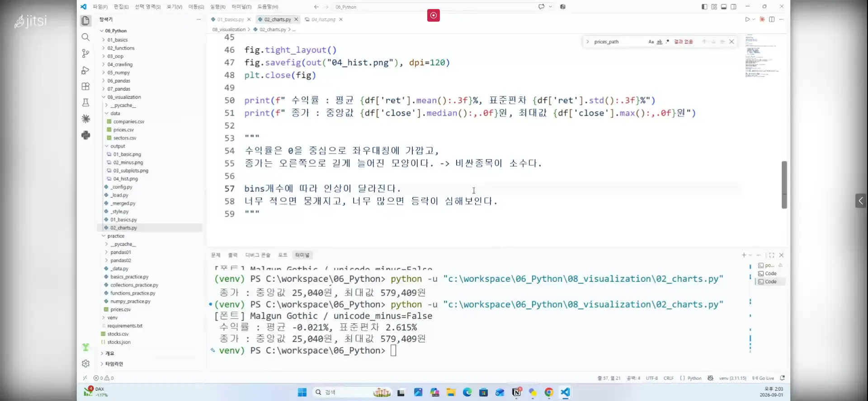Toggle Find in Selection icon
Screen dimensions: 868x401
(x=722, y=42)
